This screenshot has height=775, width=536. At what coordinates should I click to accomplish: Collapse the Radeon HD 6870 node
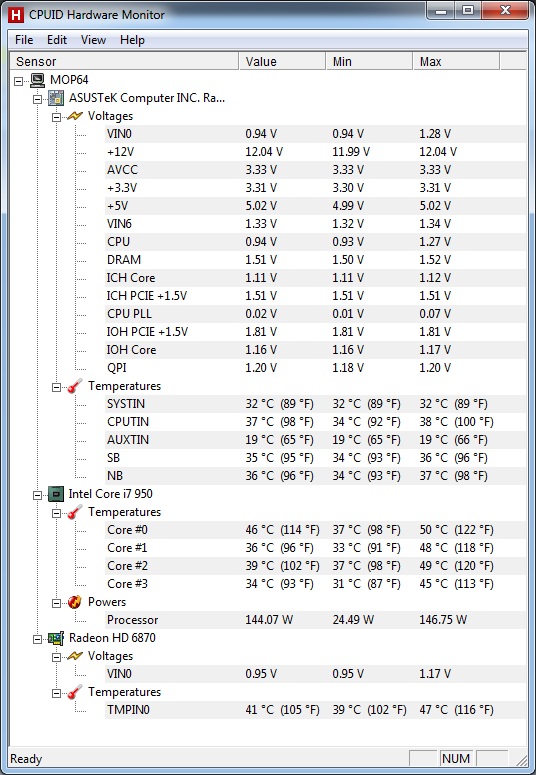(x=38, y=639)
